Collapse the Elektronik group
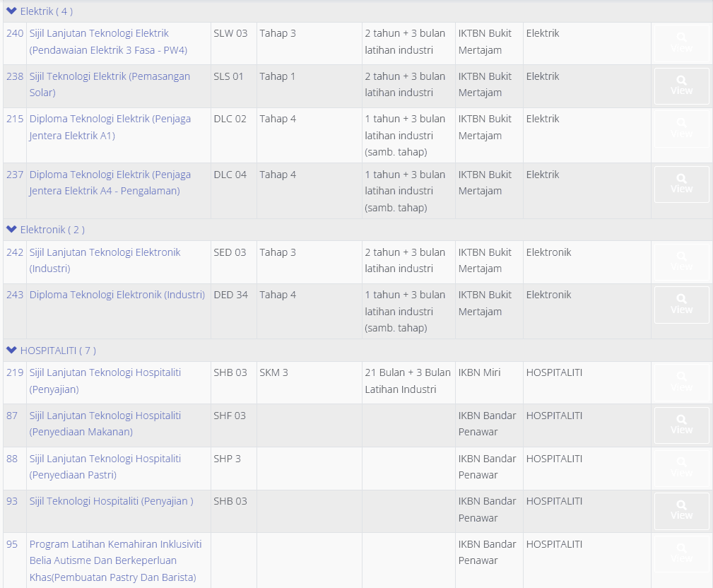This screenshot has height=588, width=713. pyautogui.click(x=11, y=230)
